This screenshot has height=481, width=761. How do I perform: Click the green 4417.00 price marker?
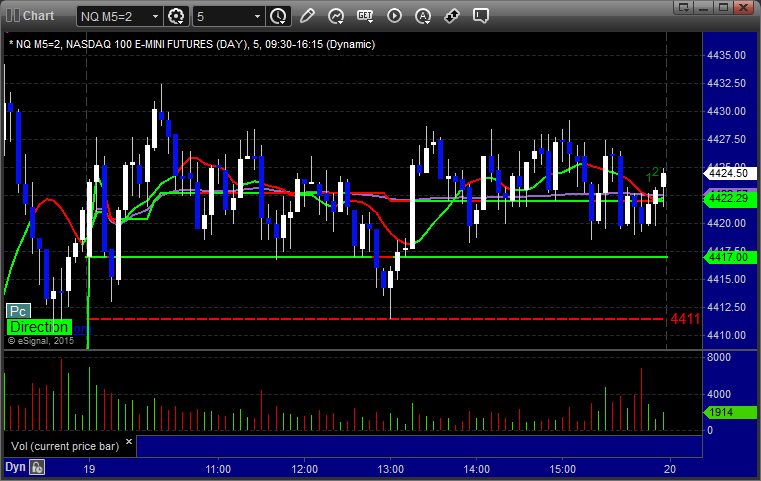click(729, 257)
